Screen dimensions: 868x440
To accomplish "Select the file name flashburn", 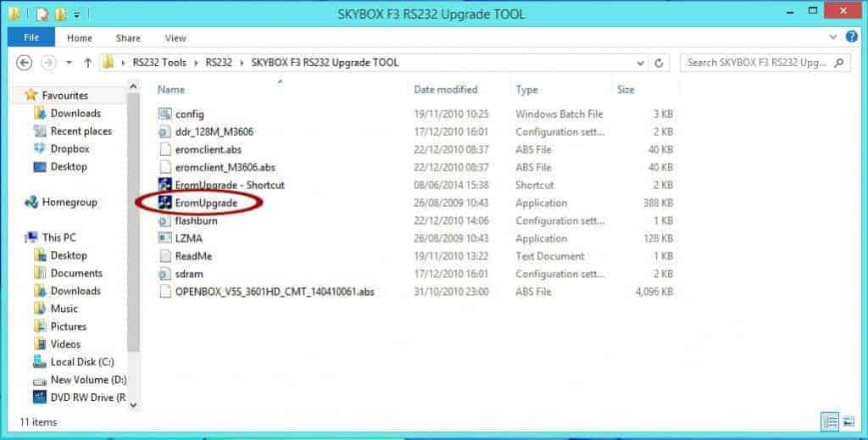I will pos(197,220).
